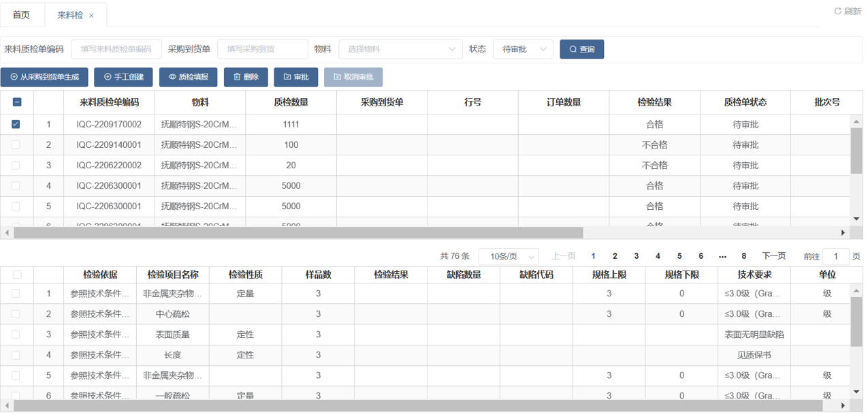This screenshot has width=868, height=419.
Task: Go to page 3 in pagination
Action: point(636,256)
